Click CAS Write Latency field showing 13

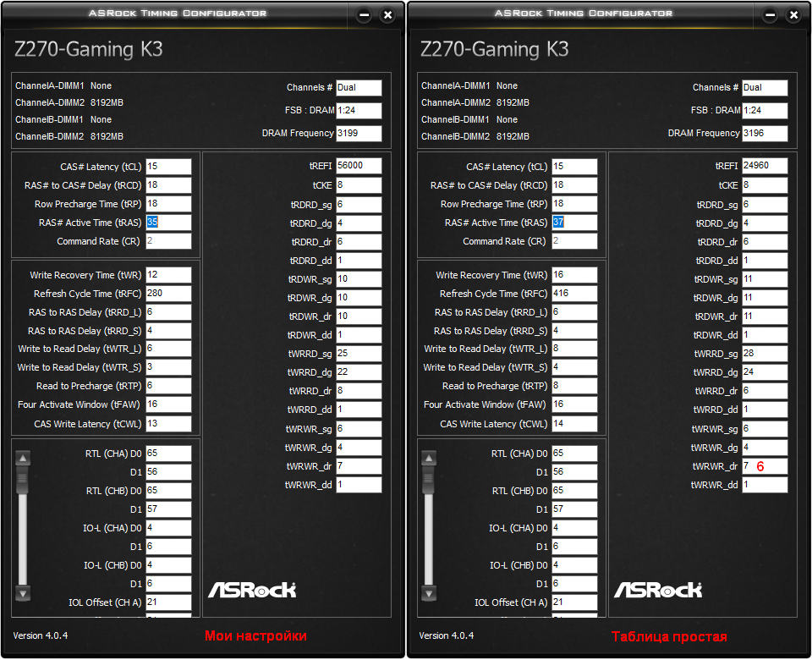[x=168, y=424]
